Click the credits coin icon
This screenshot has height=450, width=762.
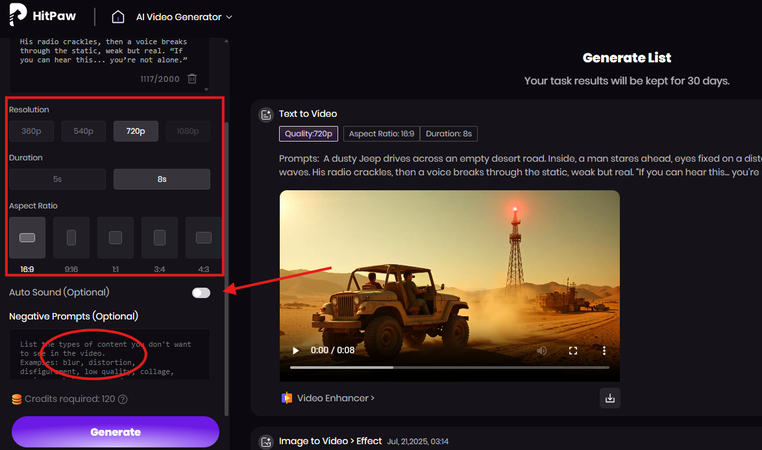(17, 399)
